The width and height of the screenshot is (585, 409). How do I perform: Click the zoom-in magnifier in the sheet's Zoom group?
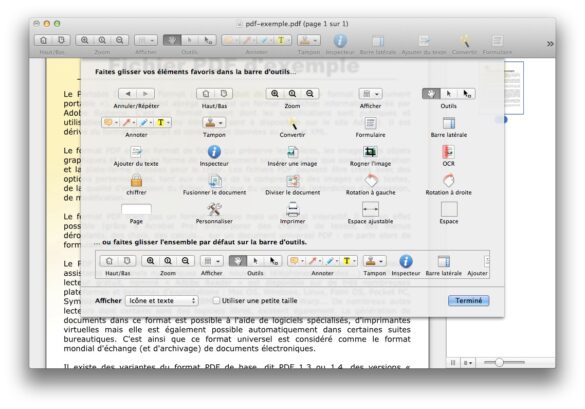(x=275, y=94)
